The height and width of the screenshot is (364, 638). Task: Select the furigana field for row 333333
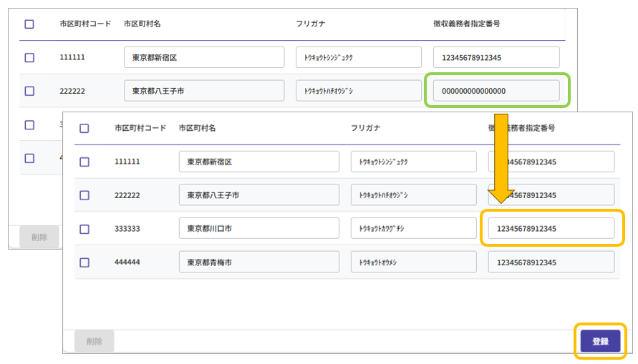[413, 229]
